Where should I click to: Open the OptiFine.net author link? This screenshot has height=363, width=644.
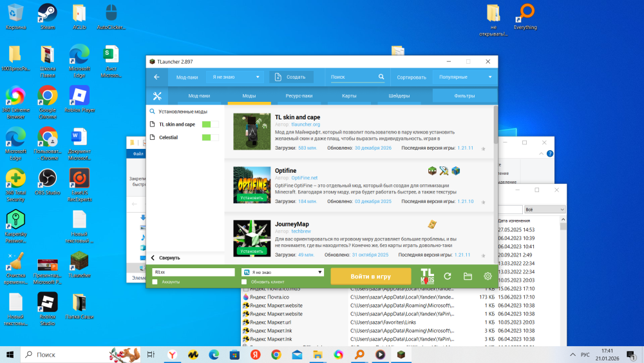(x=305, y=178)
